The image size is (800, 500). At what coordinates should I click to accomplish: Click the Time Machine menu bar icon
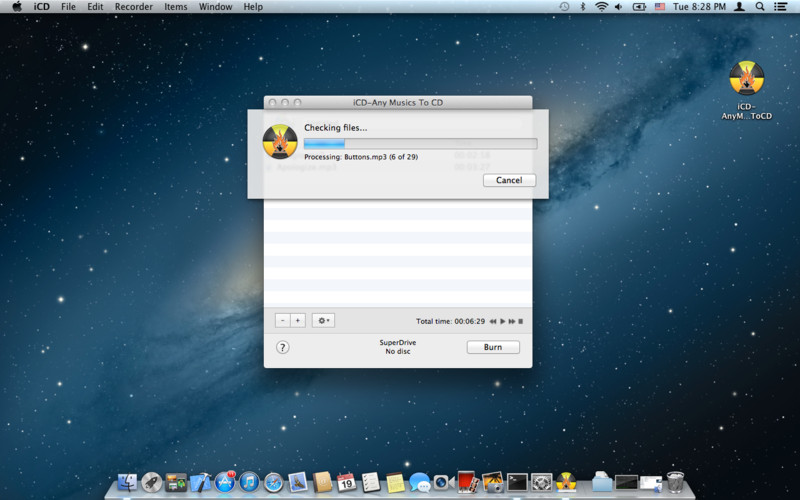click(x=564, y=7)
